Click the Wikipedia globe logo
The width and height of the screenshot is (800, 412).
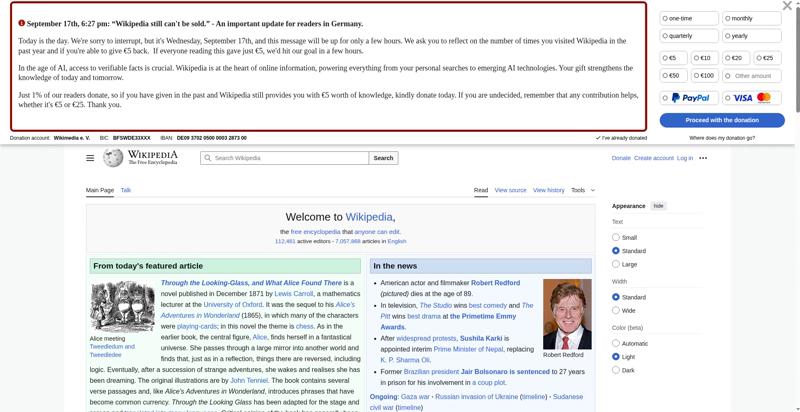point(113,158)
